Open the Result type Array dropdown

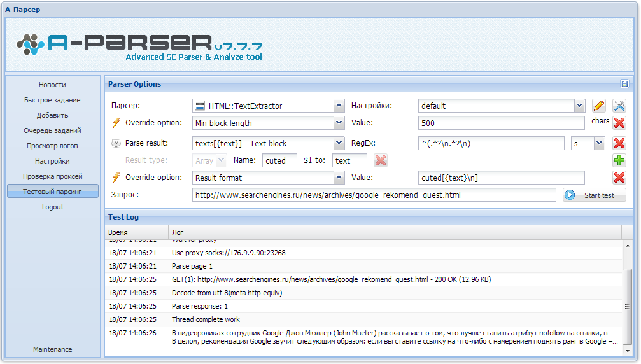[x=221, y=160]
